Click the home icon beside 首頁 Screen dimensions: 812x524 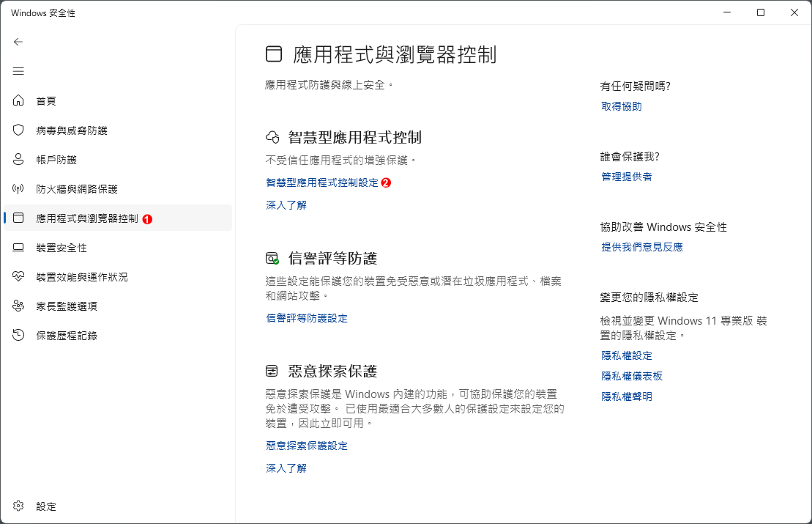coord(18,100)
